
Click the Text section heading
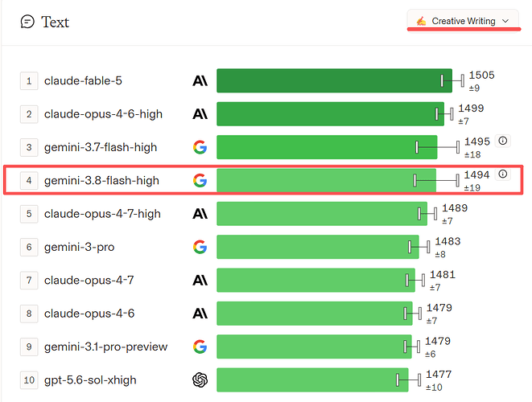(55, 22)
